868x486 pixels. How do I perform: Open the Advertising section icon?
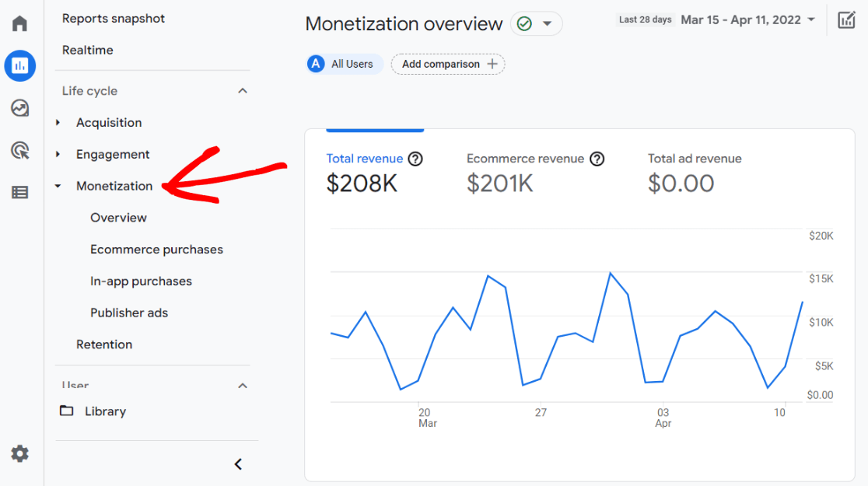coord(19,150)
